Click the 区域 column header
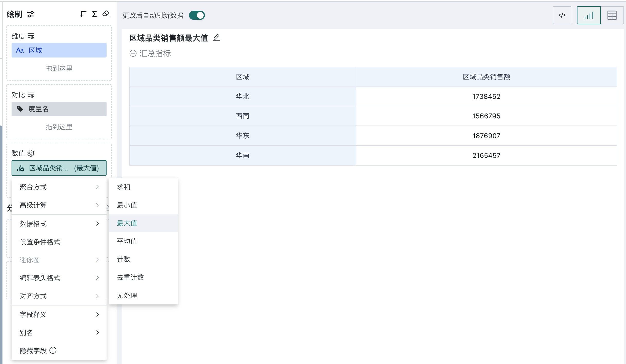Viewport: 626px width, 364px height. [x=243, y=77]
